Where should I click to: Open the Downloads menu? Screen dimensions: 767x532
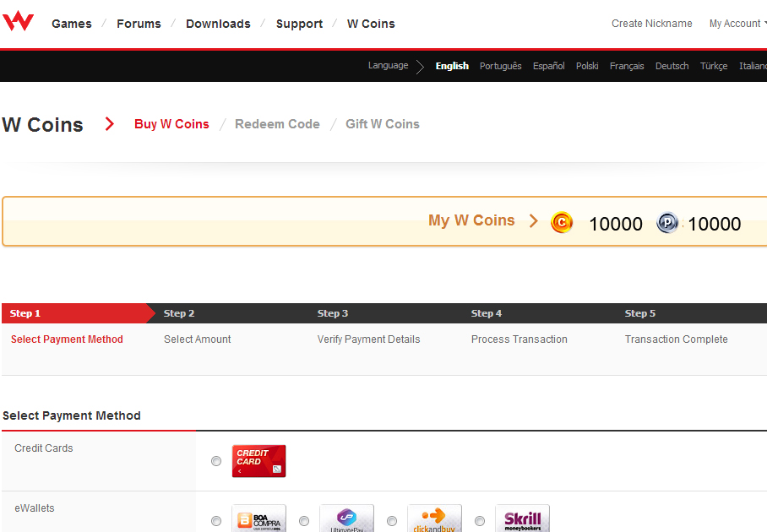[218, 24]
